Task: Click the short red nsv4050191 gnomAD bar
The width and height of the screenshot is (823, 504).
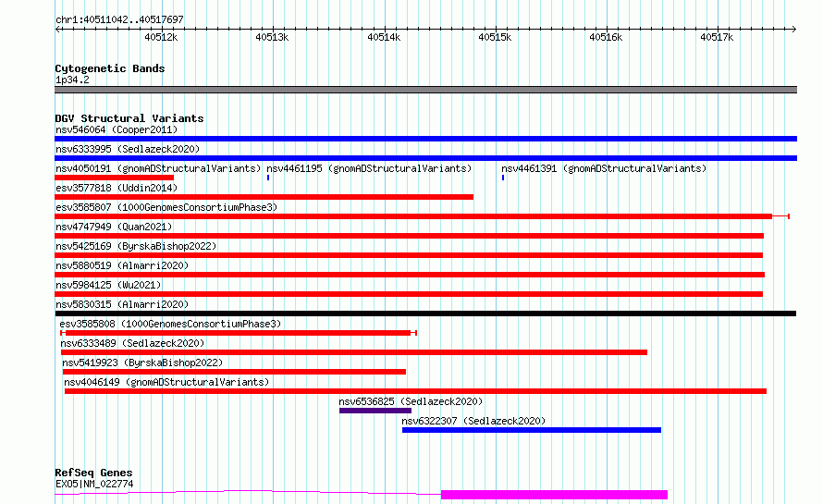Action: point(114,178)
